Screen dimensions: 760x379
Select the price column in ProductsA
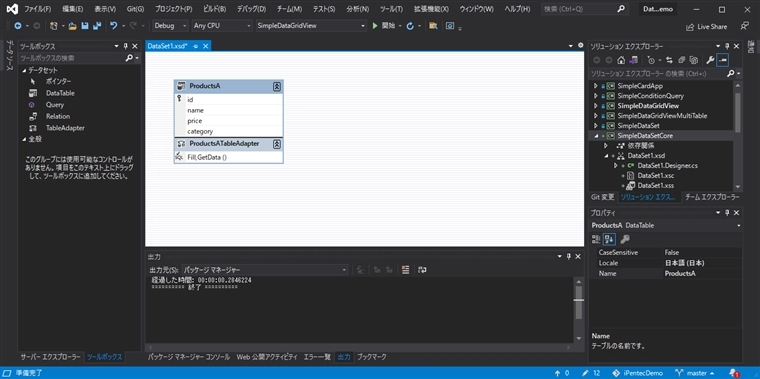coord(228,121)
